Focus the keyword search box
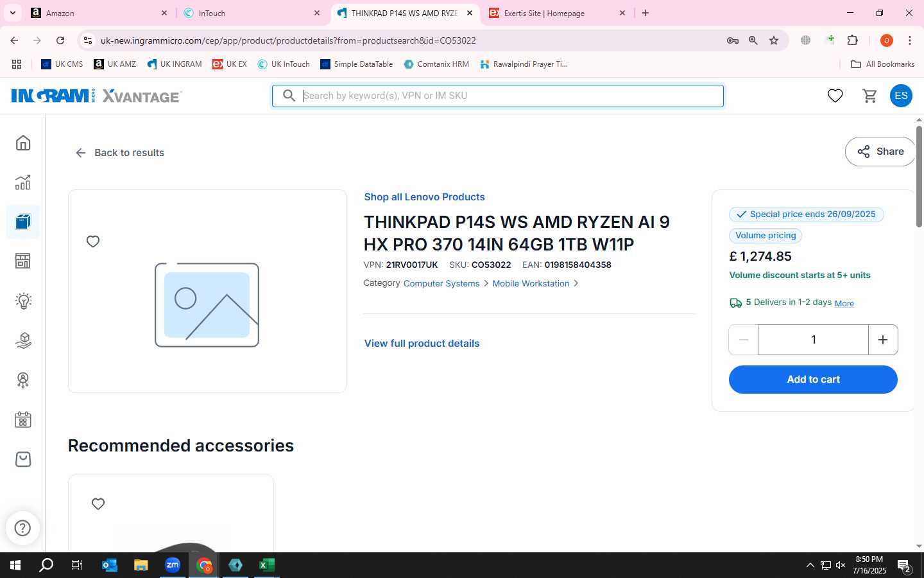 498,96
